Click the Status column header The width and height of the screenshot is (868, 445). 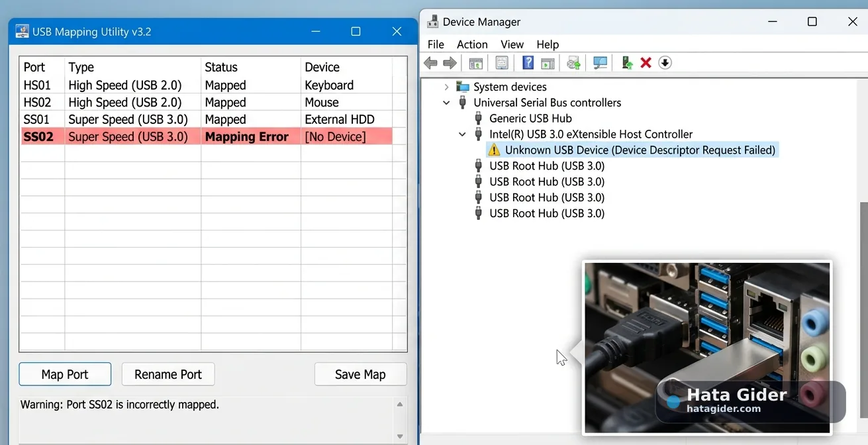(251, 68)
